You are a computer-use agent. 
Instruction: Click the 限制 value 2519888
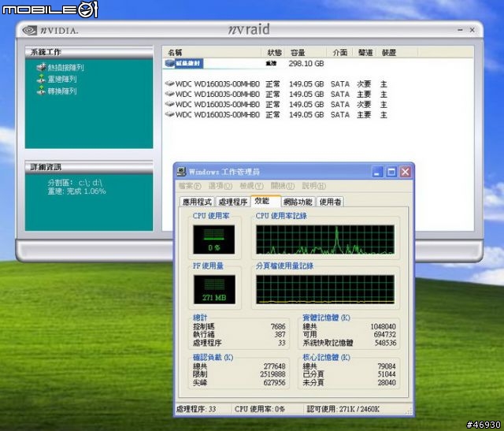[273, 374]
